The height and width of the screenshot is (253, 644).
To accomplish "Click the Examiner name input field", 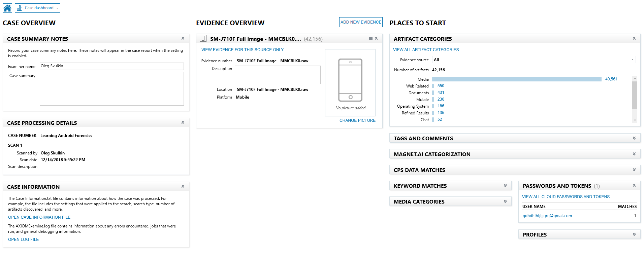I will coord(112,66).
